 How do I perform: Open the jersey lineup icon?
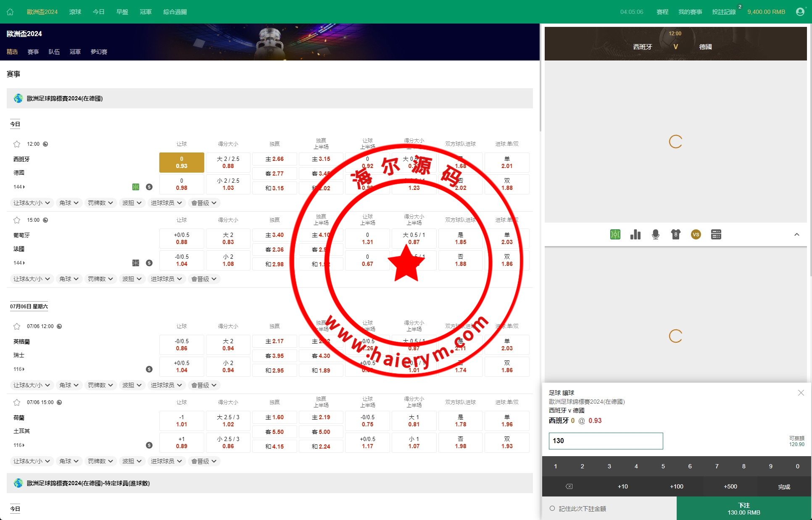point(675,234)
